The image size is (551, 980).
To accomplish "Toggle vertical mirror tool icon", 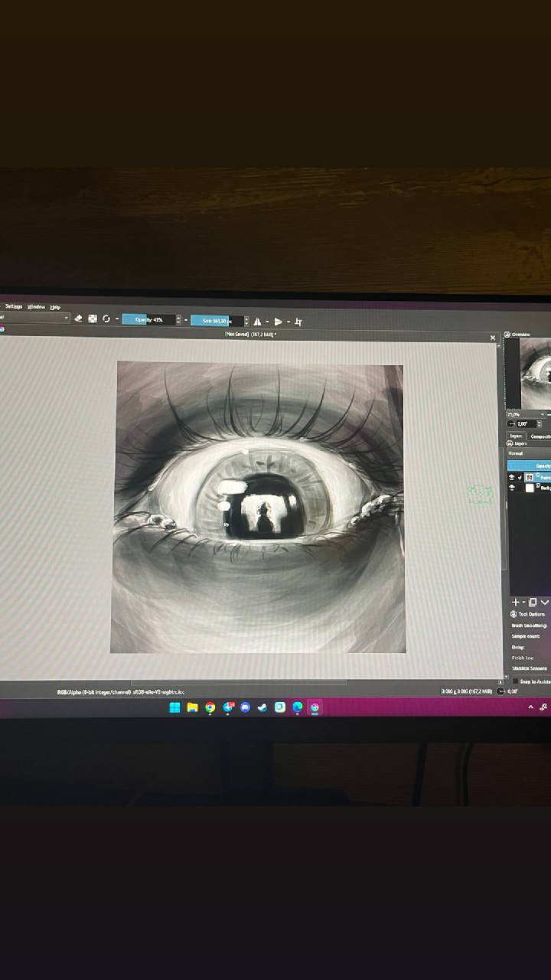I will point(279,322).
